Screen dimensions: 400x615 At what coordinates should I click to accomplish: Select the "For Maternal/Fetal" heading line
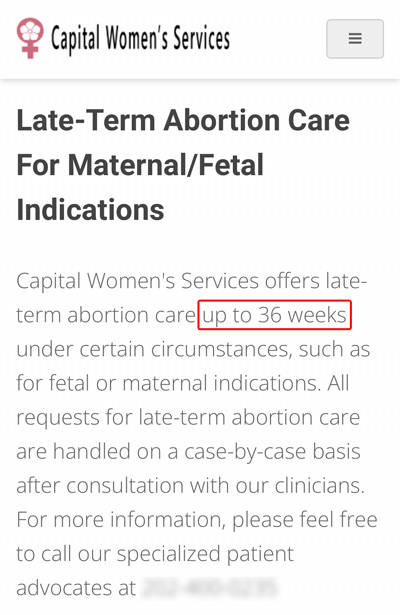tap(140, 165)
